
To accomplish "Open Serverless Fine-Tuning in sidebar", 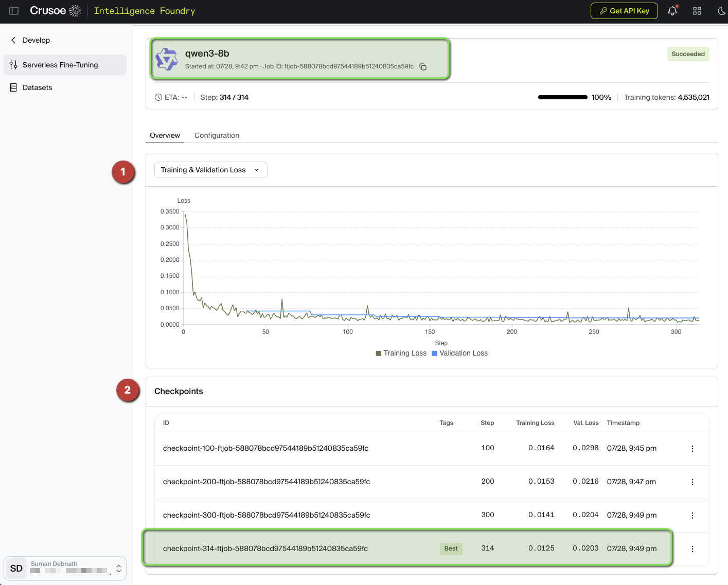I will click(65, 65).
